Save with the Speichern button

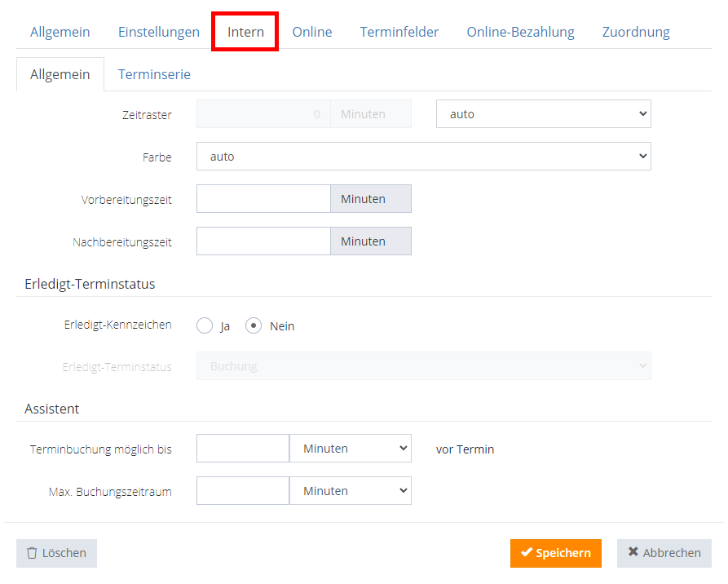556,553
